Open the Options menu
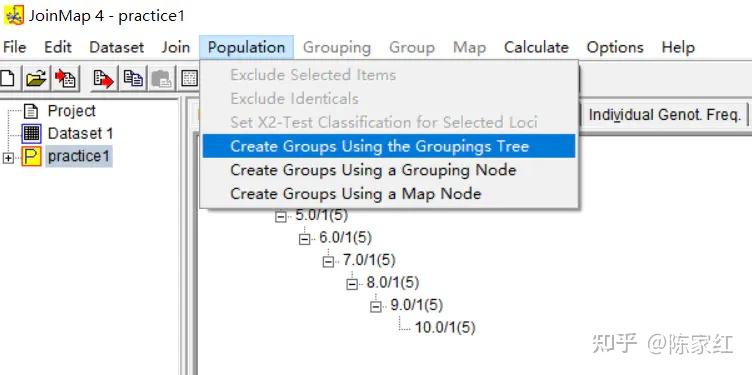The width and height of the screenshot is (752, 375). click(615, 47)
